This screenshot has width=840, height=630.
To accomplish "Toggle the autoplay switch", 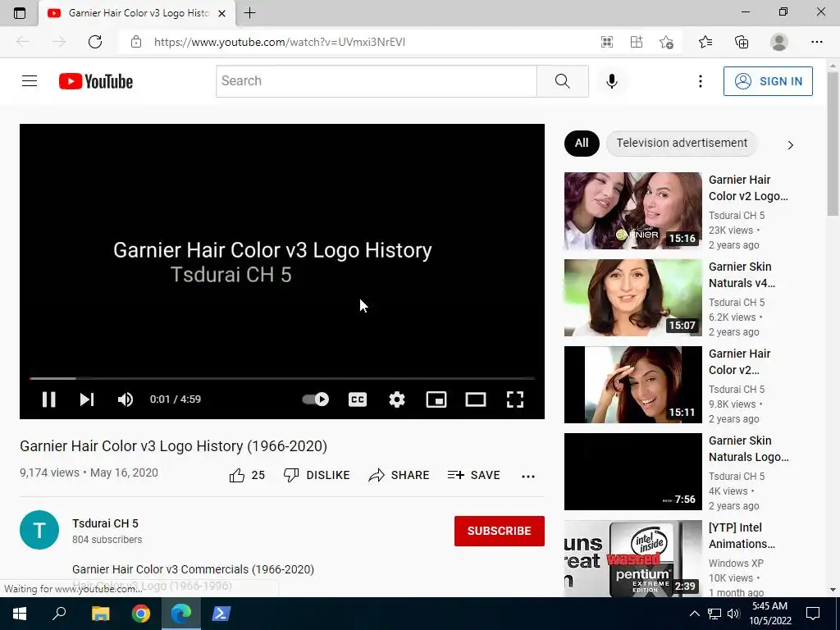I will click(x=316, y=399).
